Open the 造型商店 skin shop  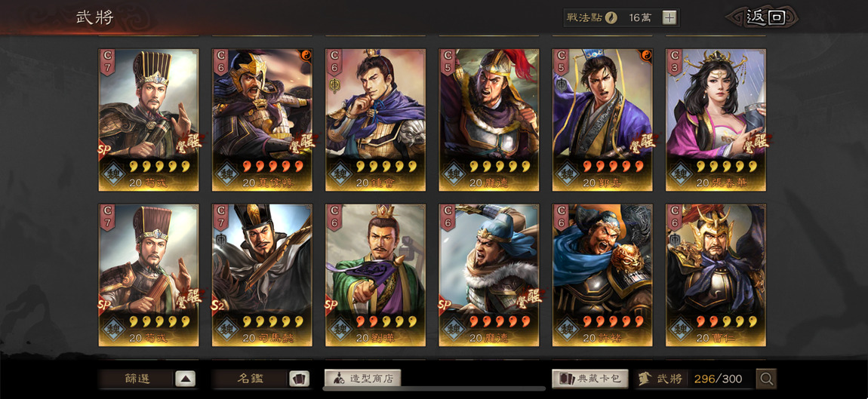click(362, 379)
